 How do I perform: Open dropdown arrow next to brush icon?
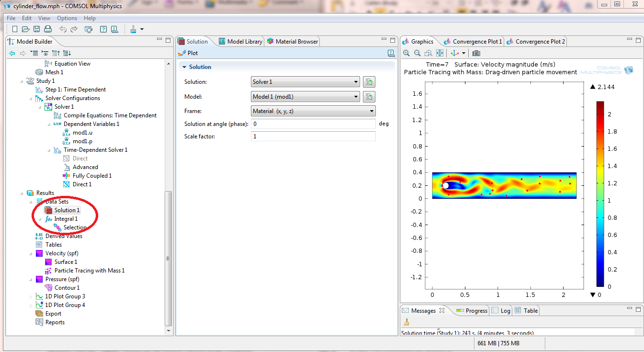tap(142, 30)
